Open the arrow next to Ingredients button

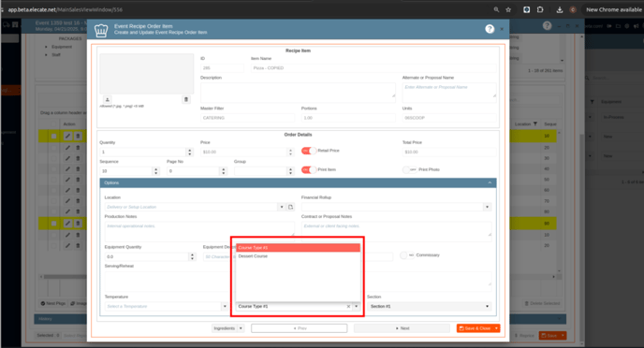(241, 328)
